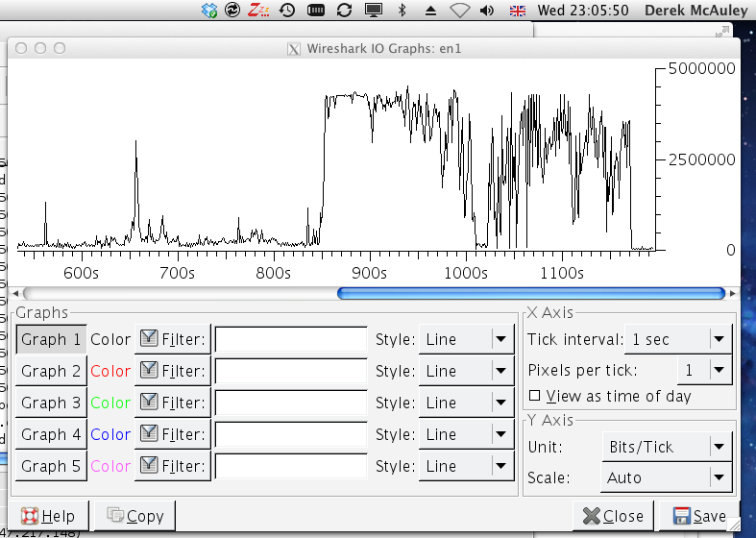Open Graph 3 Style dropdown
The height and width of the screenshot is (538, 756).
tap(466, 403)
